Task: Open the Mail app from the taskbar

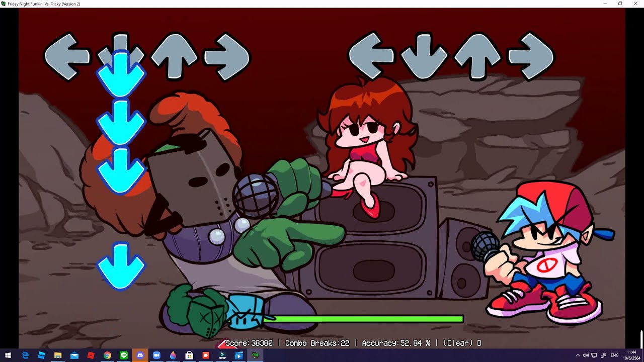Action: click(x=74, y=355)
